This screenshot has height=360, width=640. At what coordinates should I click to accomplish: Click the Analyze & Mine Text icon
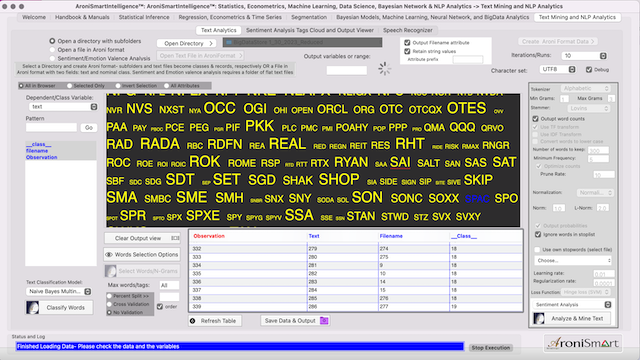[539, 318]
